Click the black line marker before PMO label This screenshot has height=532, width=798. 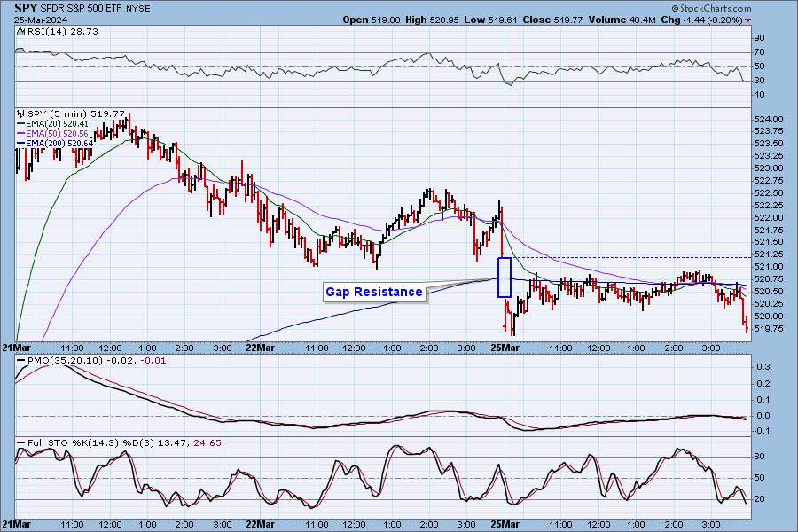(x=21, y=361)
